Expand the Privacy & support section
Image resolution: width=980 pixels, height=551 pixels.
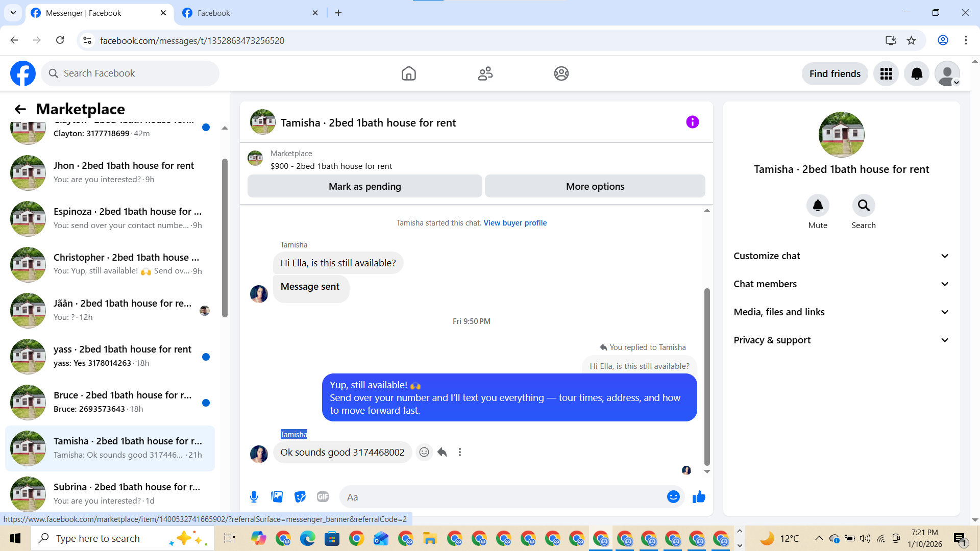tap(841, 340)
